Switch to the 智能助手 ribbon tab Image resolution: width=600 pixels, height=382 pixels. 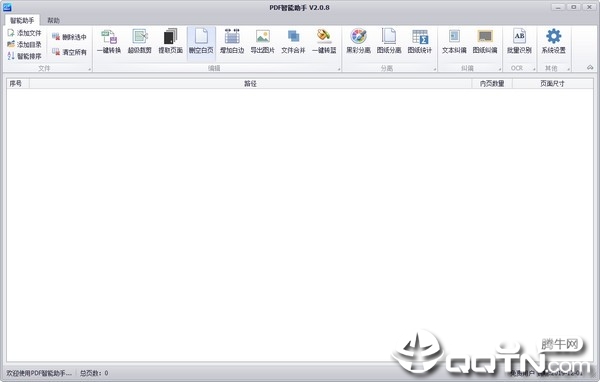(22, 20)
